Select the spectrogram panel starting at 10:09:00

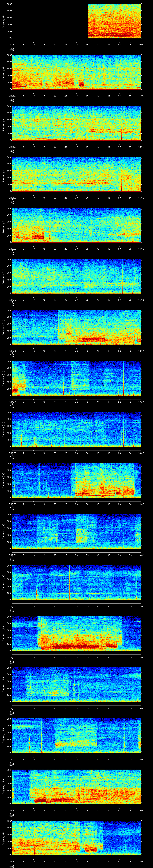pyautogui.click(x=76, y=21)
